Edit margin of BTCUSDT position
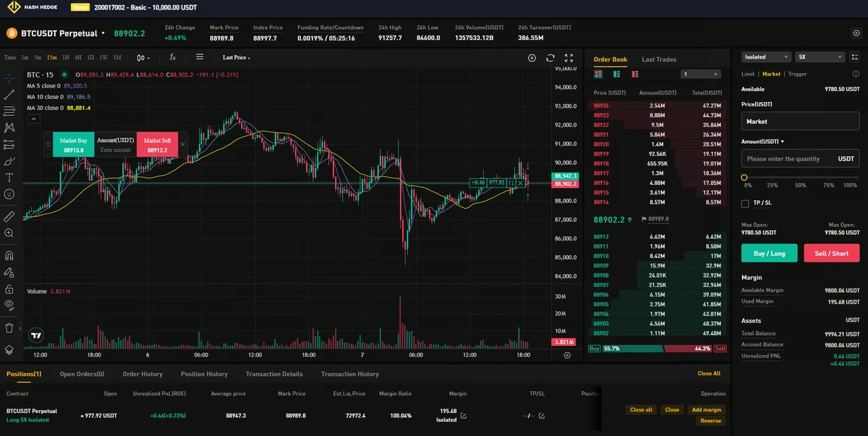The height and width of the screenshot is (436, 868). point(464,416)
